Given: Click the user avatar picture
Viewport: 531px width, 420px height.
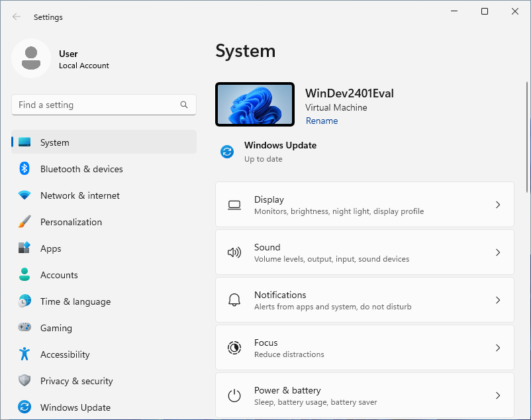Looking at the screenshot, I should pyautogui.click(x=31, y=58).
